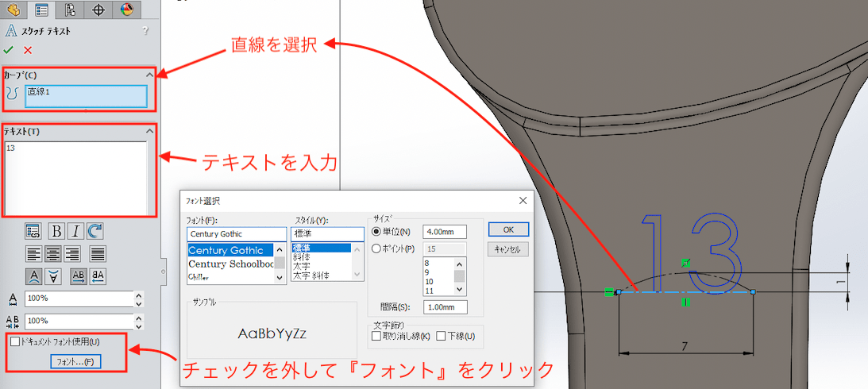This screenshot has height=389, width=868.
Task: Click the flip vertical (upright A) icon
Action: pos(34,275)
